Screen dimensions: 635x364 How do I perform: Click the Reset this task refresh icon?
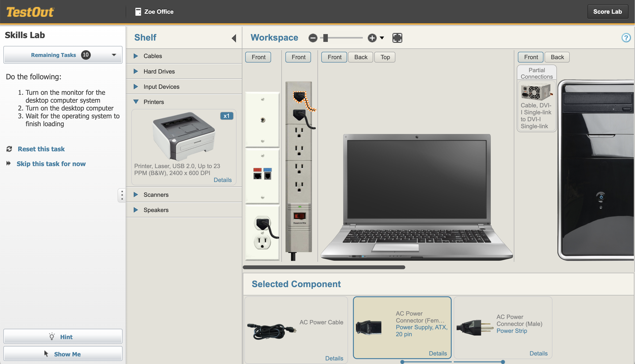[x=9, y=149]
